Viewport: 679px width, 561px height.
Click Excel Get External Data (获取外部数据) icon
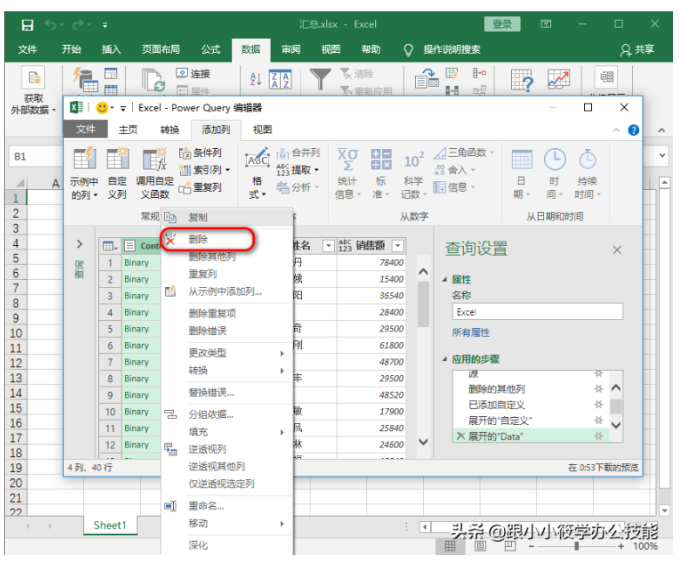coord(33,78)
